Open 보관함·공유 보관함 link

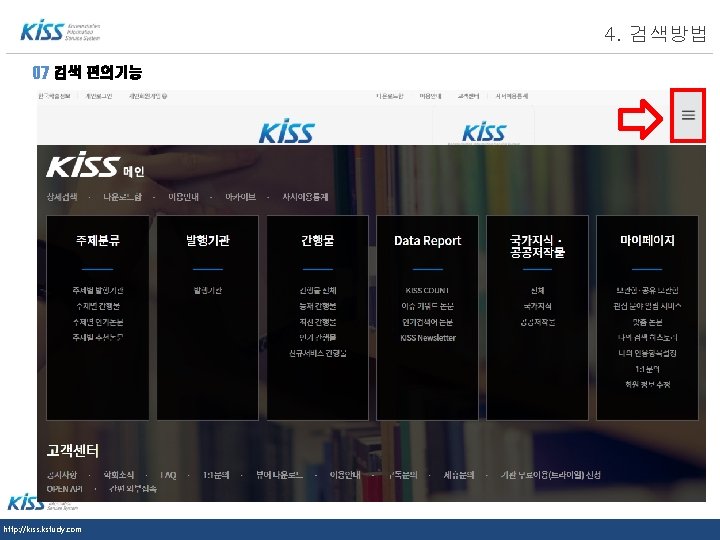tap(647, 290)
